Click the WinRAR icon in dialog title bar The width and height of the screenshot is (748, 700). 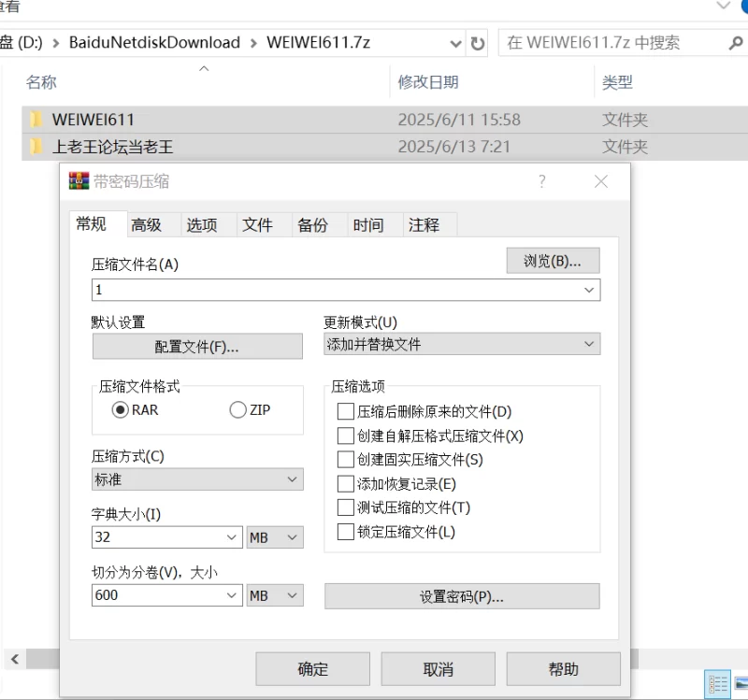[x=79, y=181]
